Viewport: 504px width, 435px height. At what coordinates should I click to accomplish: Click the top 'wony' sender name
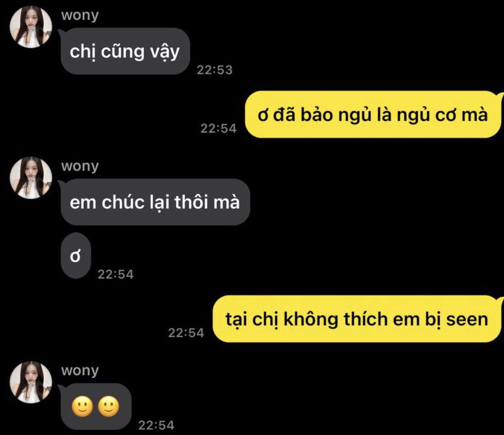80,15
